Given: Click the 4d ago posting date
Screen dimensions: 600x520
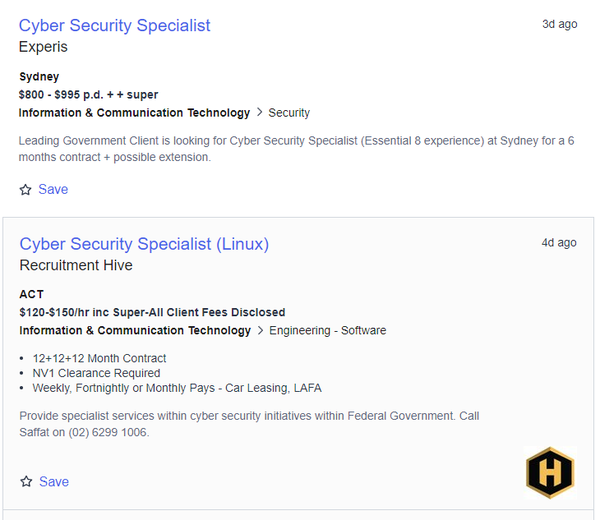Looking at the screenshot, I should [x=559, y=243].
